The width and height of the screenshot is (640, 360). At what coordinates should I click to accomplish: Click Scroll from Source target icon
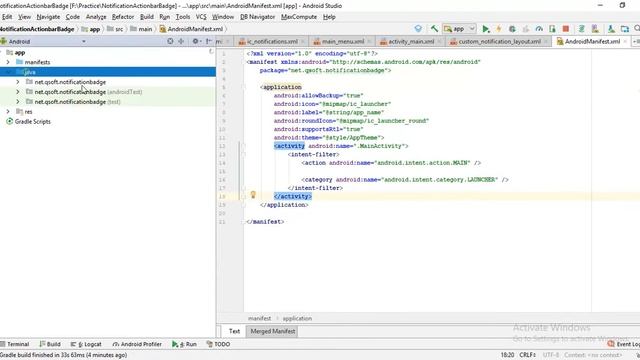170,41
